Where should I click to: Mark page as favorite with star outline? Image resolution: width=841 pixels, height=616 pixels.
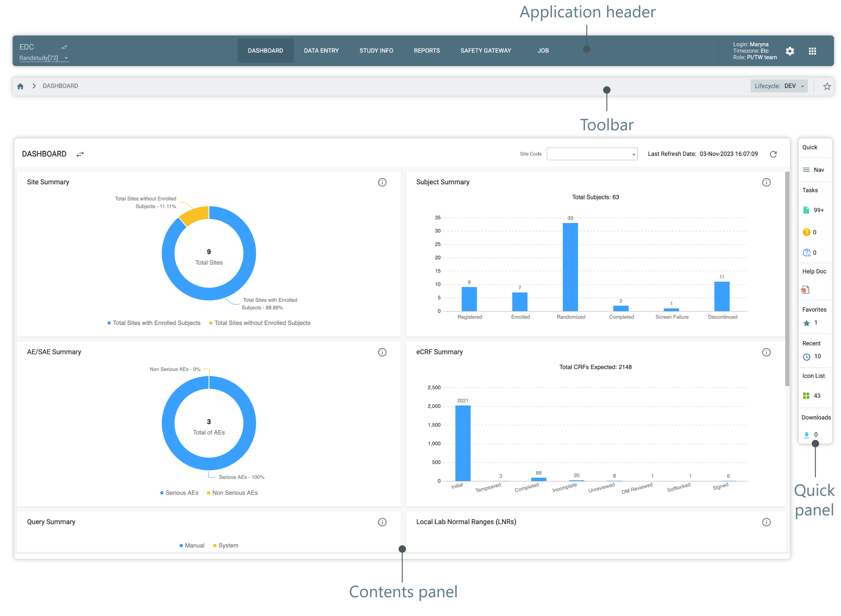click(827, 86)
